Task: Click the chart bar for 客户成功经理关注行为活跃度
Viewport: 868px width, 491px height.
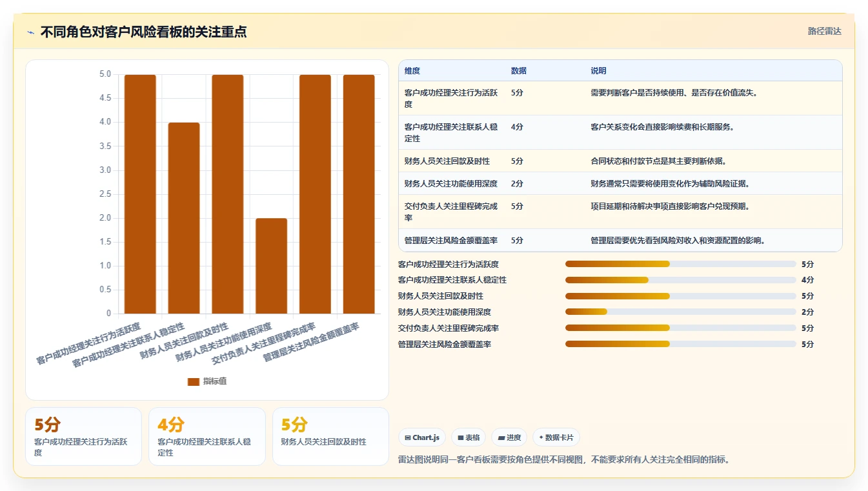Action: (140, 194)
